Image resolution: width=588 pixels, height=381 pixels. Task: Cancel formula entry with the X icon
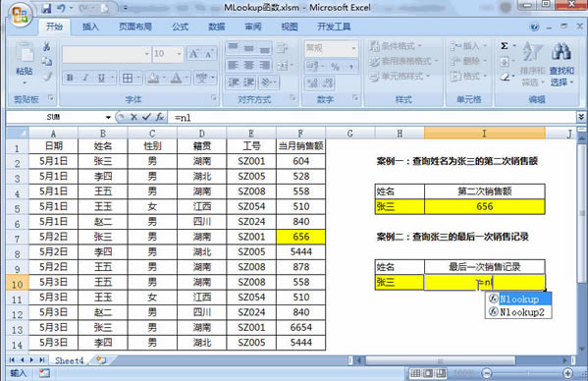[134, 117]
